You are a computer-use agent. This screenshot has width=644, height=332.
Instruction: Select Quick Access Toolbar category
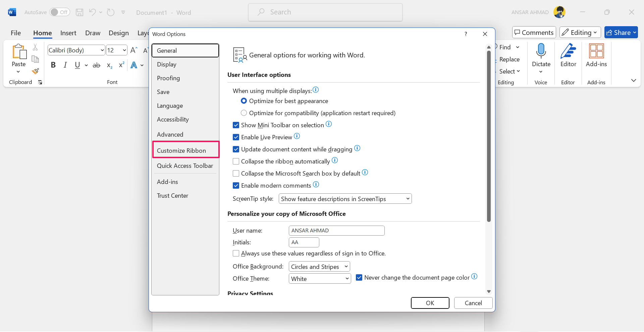coord(185,166)
